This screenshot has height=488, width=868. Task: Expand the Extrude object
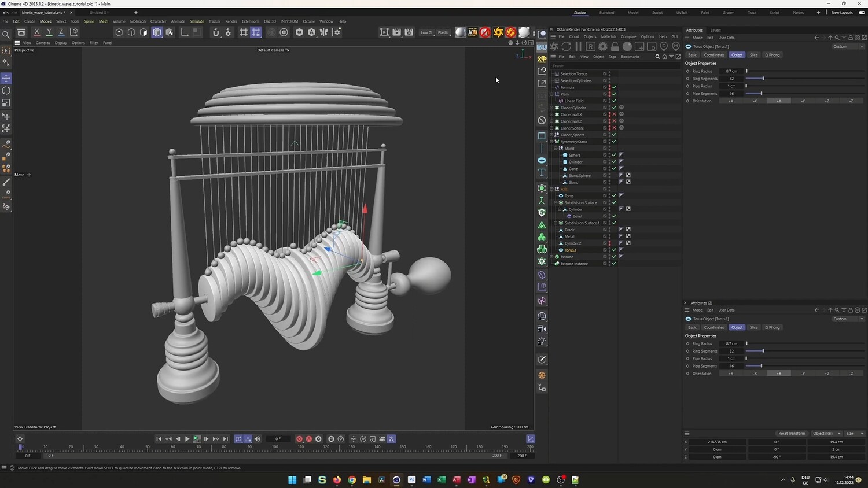[552, 257]
